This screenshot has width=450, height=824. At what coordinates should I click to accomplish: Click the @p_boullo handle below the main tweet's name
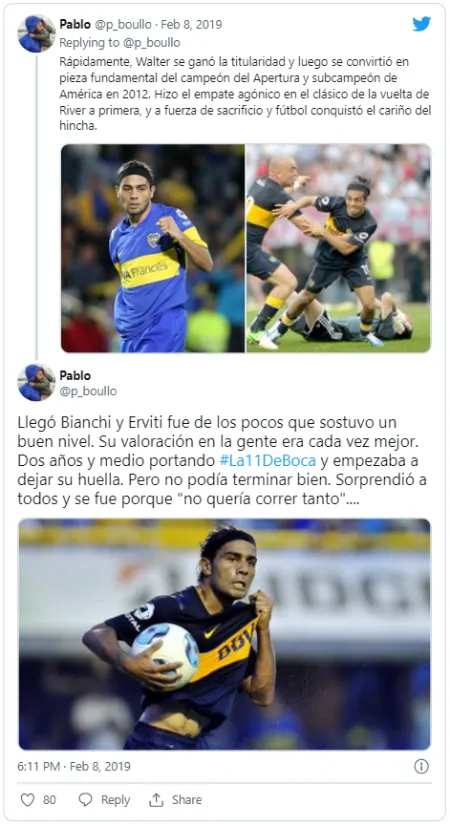tap(88, 391)
